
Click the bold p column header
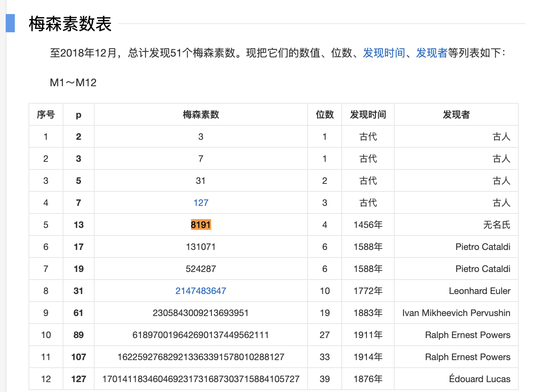coord(78,115)
